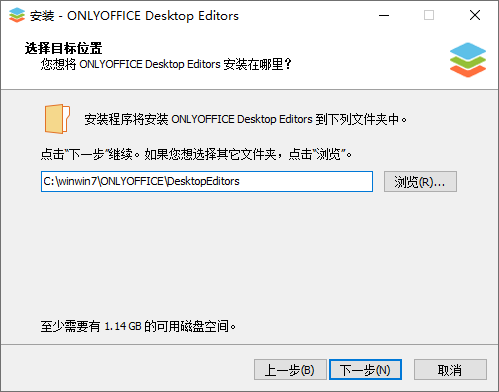Image resolution: width=499 pixels, height=392 pixels.
Task: Click the yellow folder icon
Action: point(57,119)
